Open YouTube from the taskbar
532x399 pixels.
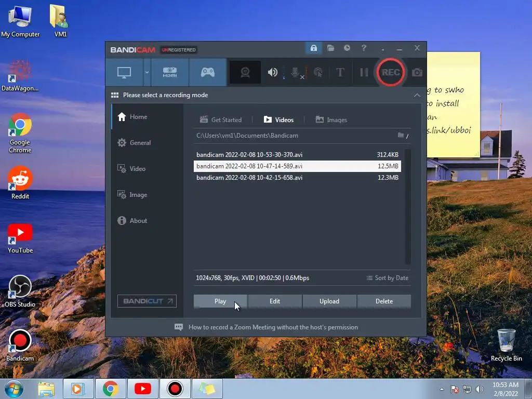point(142,389)
